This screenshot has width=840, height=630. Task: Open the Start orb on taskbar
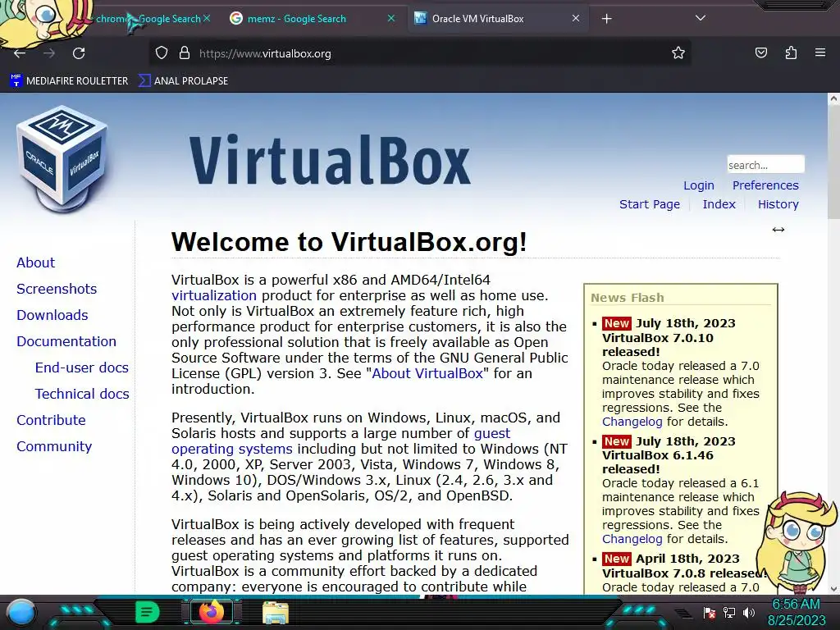coord(21,613)
